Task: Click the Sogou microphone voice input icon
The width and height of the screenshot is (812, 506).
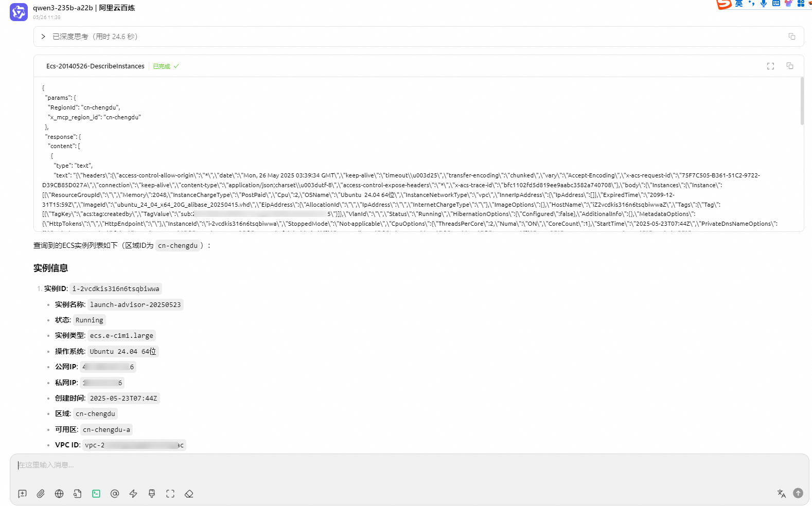Action: click(x=764, y=4)
